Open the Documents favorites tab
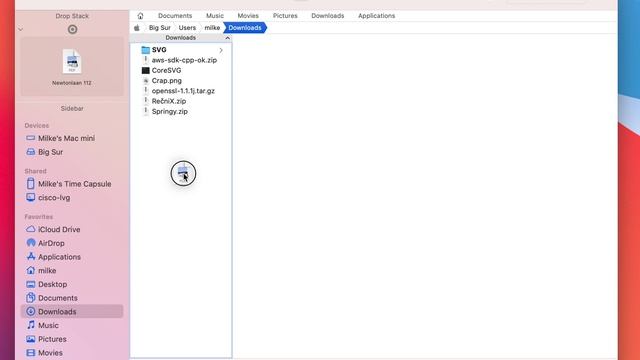This screenshot has width=640, height=360. click(175, 16)
